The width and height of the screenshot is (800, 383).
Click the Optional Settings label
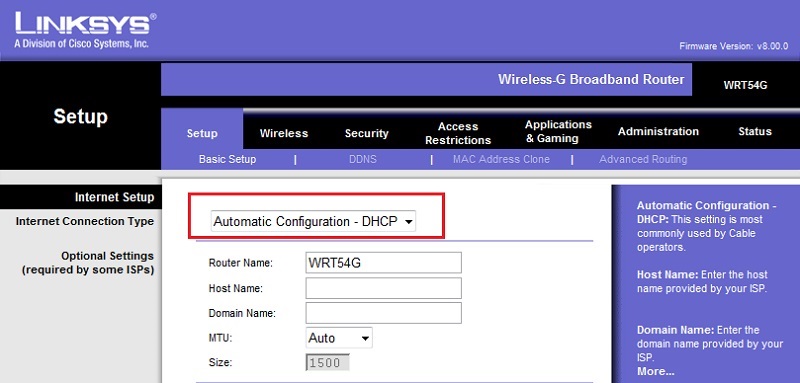point(88,263)
